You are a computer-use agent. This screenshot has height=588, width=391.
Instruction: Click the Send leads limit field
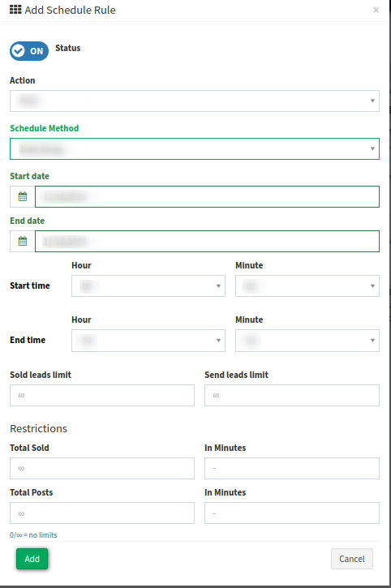[292, 395]
